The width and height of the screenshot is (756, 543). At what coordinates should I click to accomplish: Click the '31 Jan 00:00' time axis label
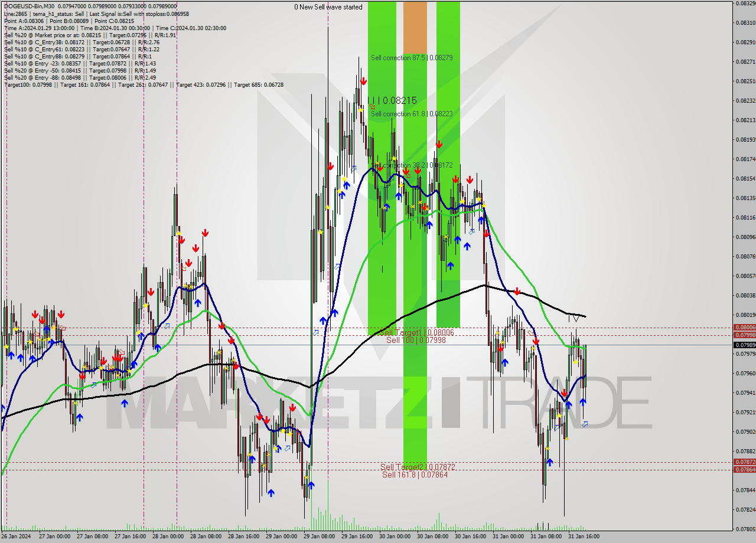click(x=508, y=537)
